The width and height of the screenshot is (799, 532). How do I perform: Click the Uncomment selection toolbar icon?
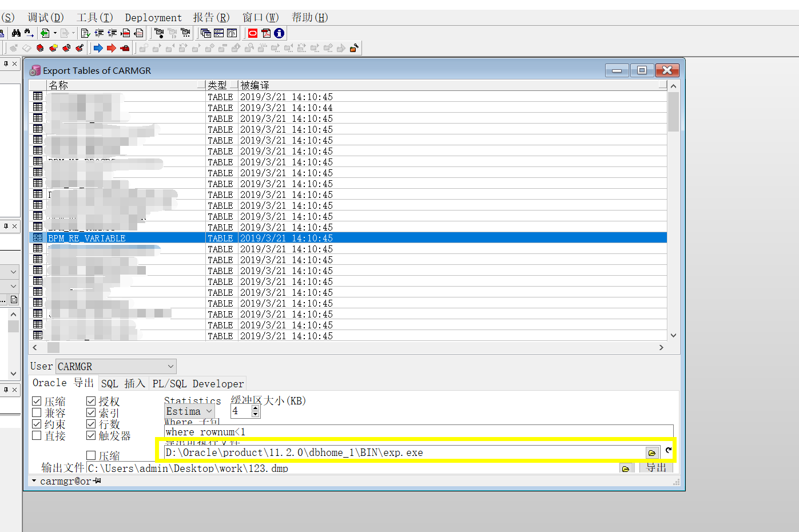tap(139, 33)
